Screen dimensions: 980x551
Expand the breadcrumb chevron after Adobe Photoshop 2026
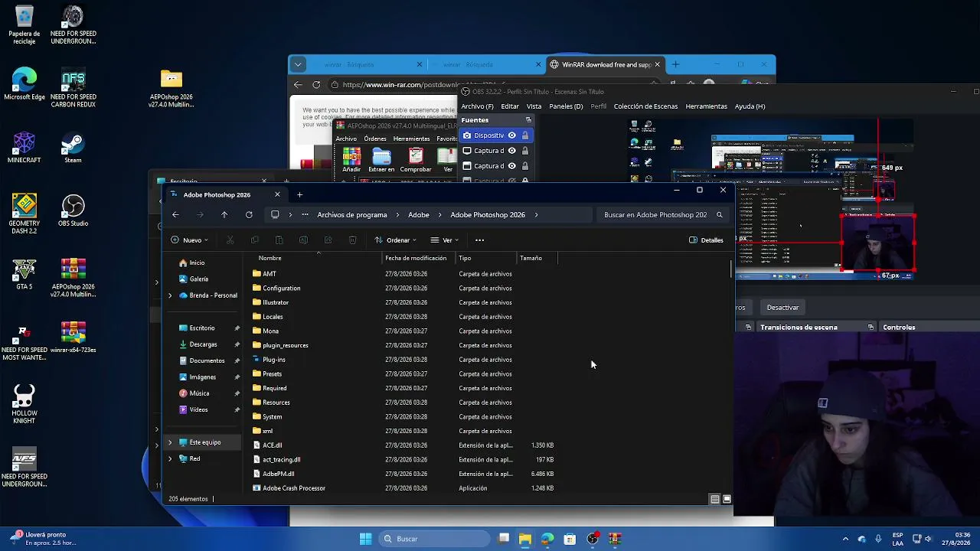point(536,215)
